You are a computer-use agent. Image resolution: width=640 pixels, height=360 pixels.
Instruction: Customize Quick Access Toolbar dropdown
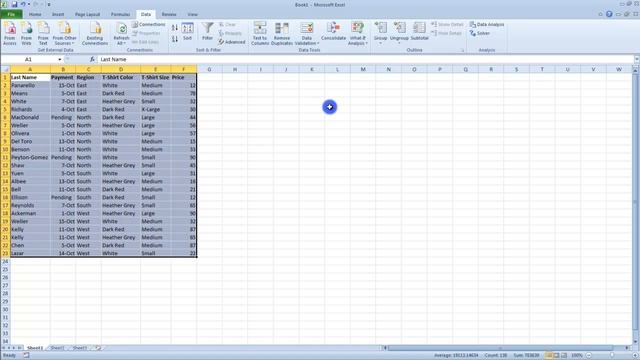49,4
